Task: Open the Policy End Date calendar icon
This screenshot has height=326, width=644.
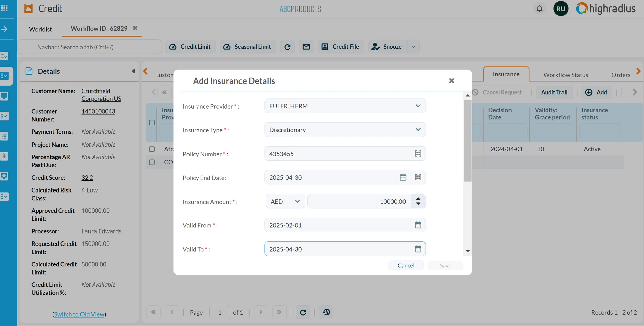Action: (x=403, y=177)
